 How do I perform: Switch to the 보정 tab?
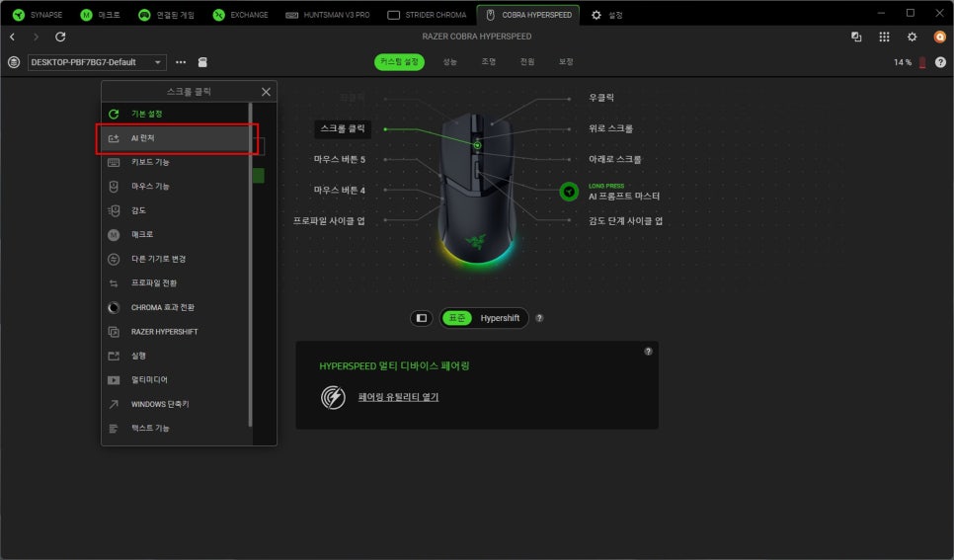coord(566,62)
